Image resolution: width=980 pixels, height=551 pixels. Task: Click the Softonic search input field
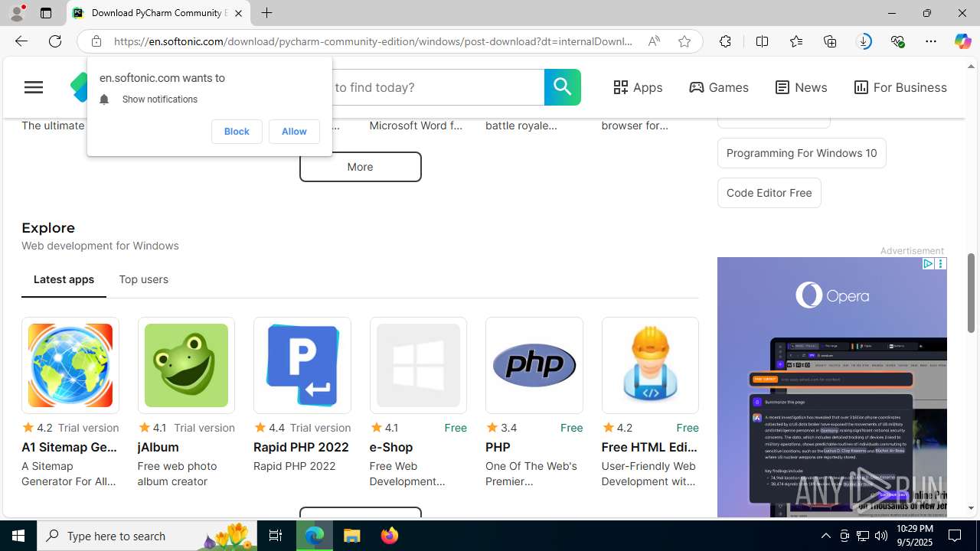pyautogui.click(x=436, y=87)
